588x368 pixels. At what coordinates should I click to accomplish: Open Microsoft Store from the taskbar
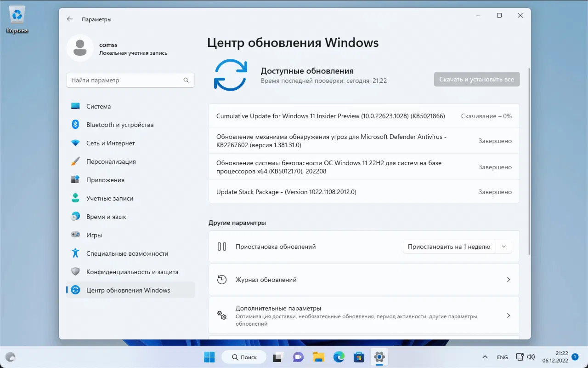[x=359, y=357]
